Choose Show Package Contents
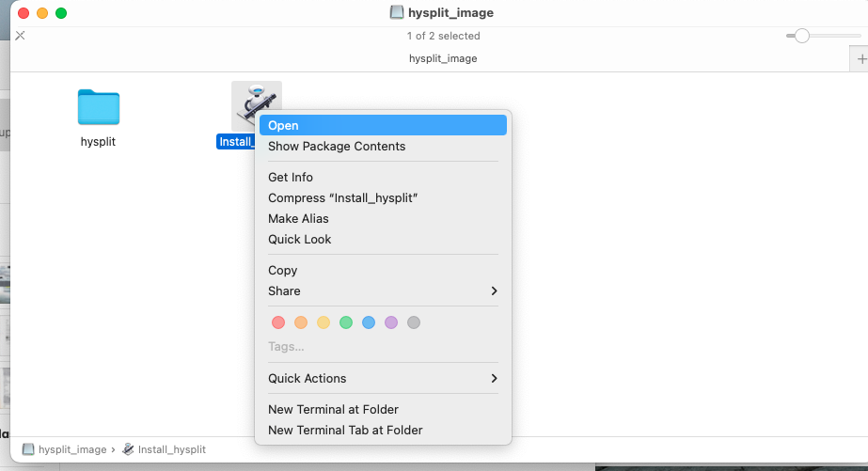 pos(383,146)
